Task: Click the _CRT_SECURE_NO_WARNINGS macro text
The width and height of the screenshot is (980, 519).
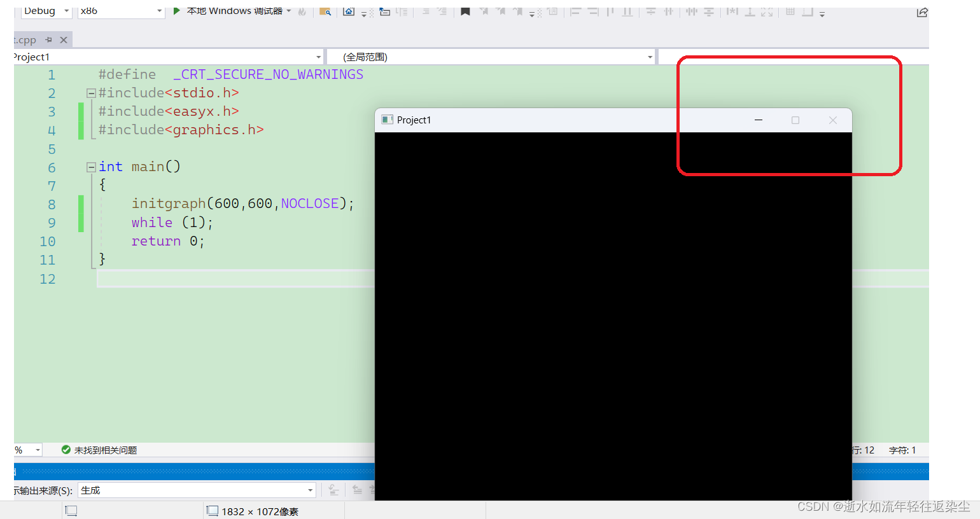Action: [x=269, y=74]
